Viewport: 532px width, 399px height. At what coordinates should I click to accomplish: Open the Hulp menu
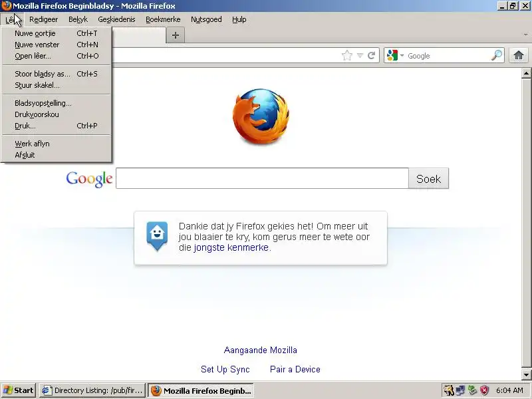pyautogui.click(x=239, y=19)
